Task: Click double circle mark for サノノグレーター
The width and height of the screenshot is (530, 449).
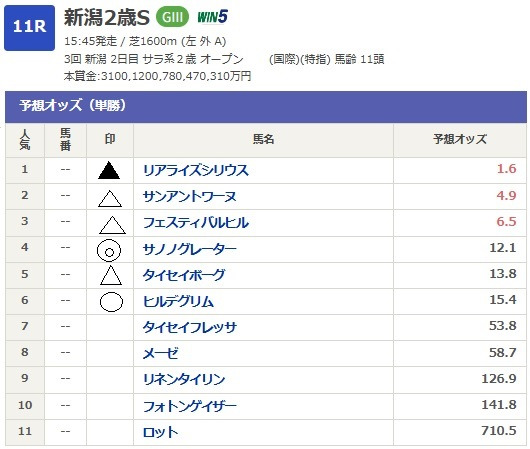Action: (x=109, y=251)
